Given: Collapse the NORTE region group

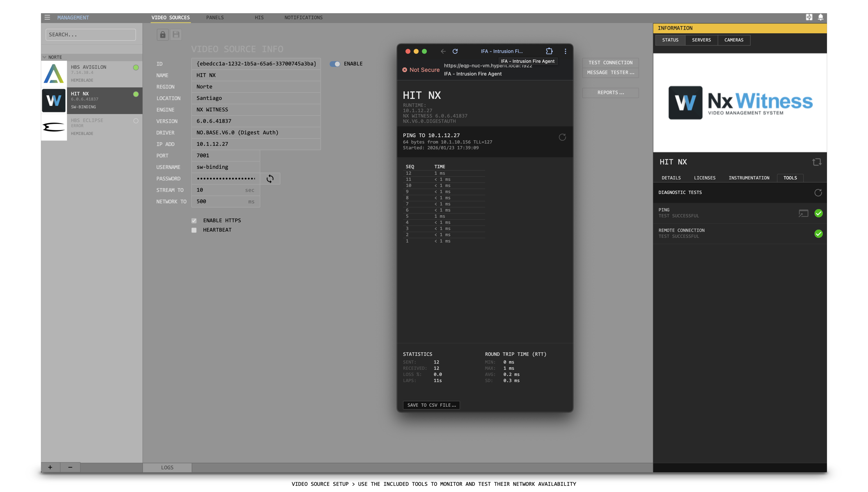Looking at the screenshot, I should tap(45, 57).
